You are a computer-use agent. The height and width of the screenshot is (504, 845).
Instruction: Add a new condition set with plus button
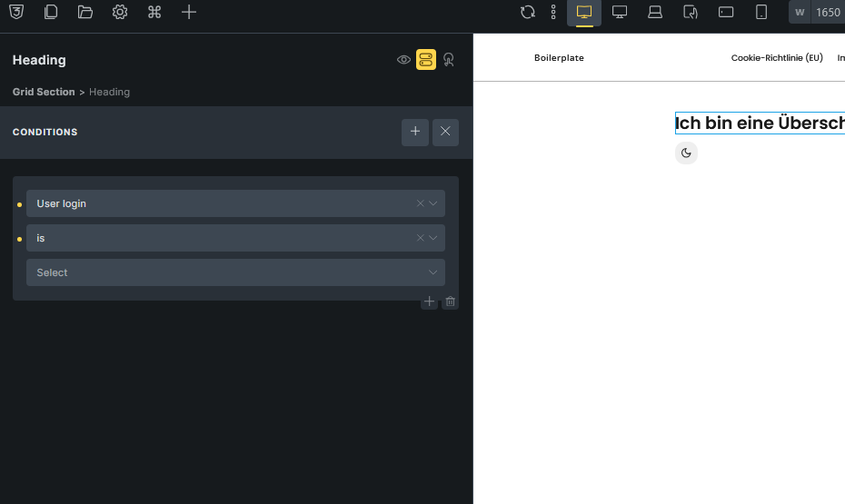pyautogui.click(x=415, y=132)
